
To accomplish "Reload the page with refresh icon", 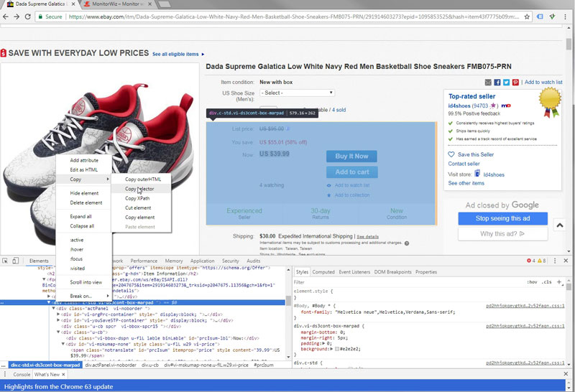I will 27,17.
